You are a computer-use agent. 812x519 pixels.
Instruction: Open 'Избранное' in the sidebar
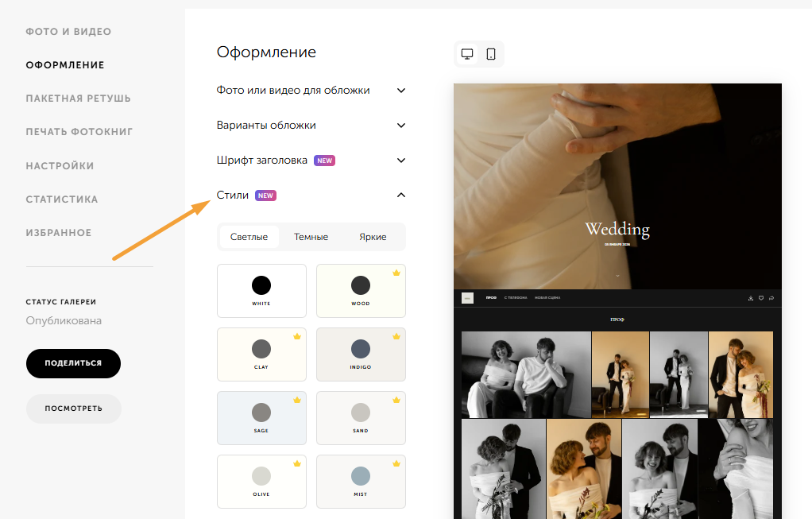pos(59,233)
